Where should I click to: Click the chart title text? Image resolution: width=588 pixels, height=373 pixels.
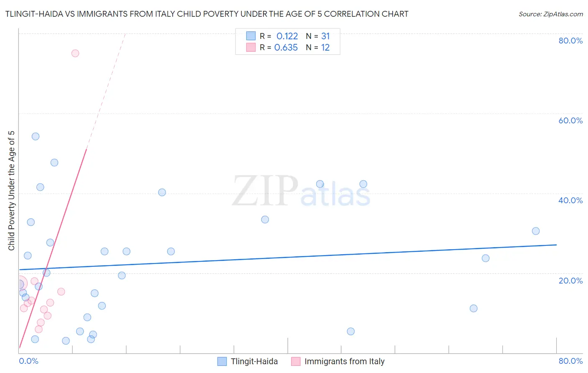(x=207, y=14)
